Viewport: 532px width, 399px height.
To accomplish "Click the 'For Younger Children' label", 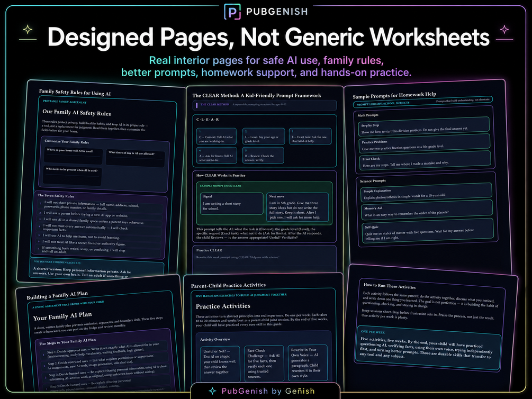I will (x=57, y=262).
